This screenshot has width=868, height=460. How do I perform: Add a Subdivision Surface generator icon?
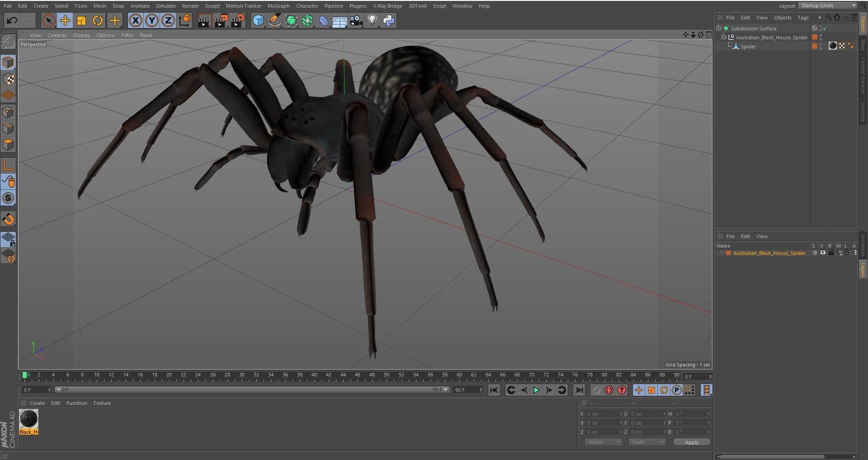(291, 20)
